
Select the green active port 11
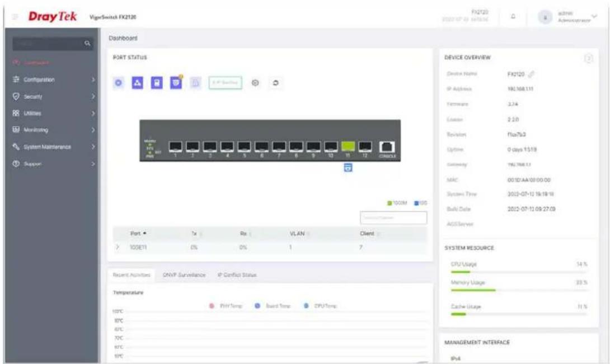point(348,146)
